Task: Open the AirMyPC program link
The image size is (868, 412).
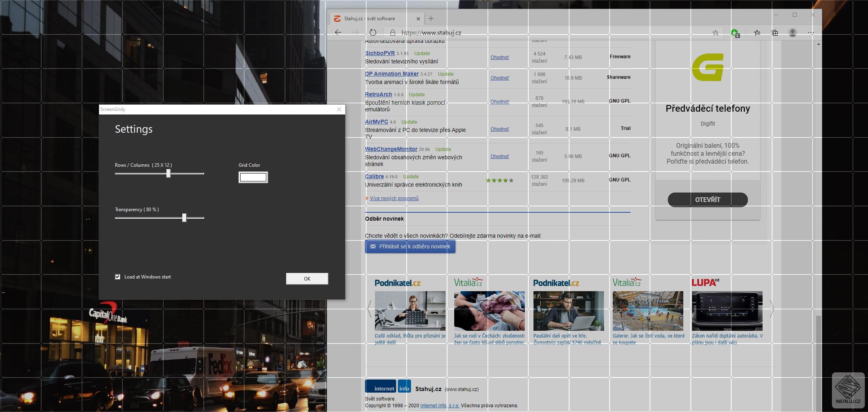Action: point(377,122)
